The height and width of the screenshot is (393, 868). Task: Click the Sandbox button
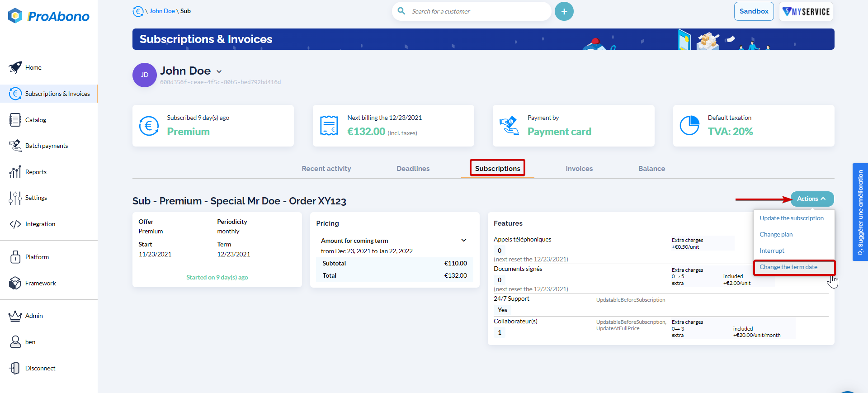[754, 11]
